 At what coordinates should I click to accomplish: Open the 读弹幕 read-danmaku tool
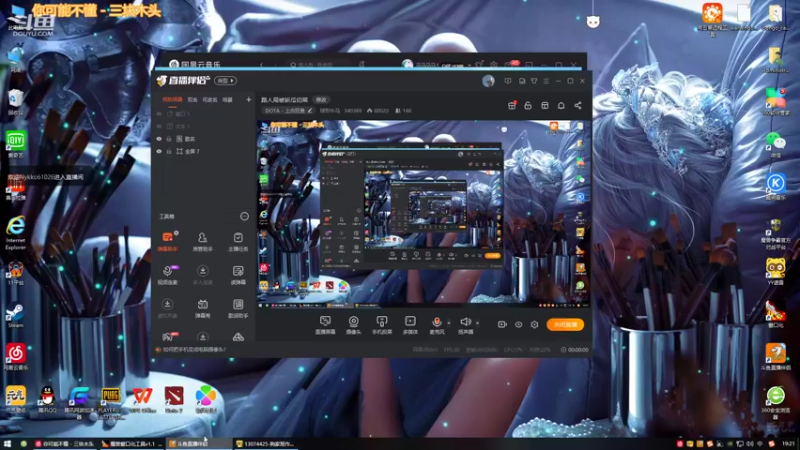tap(238, 274)
